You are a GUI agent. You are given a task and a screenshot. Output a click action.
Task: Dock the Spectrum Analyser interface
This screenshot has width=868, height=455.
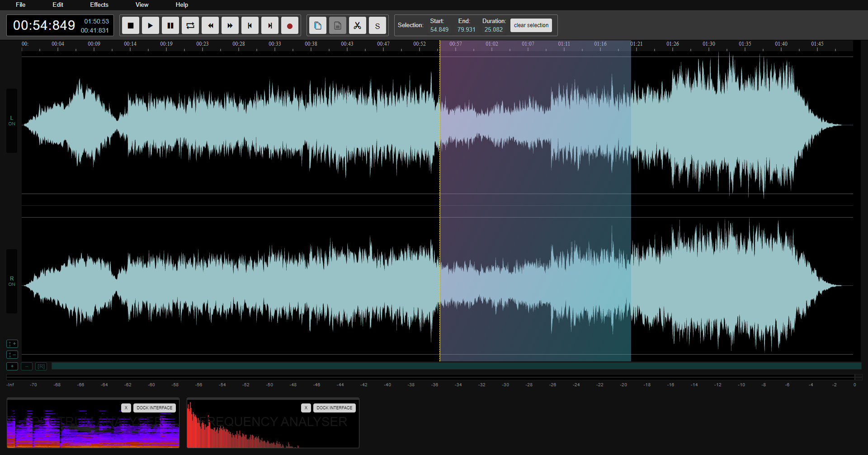154,408
